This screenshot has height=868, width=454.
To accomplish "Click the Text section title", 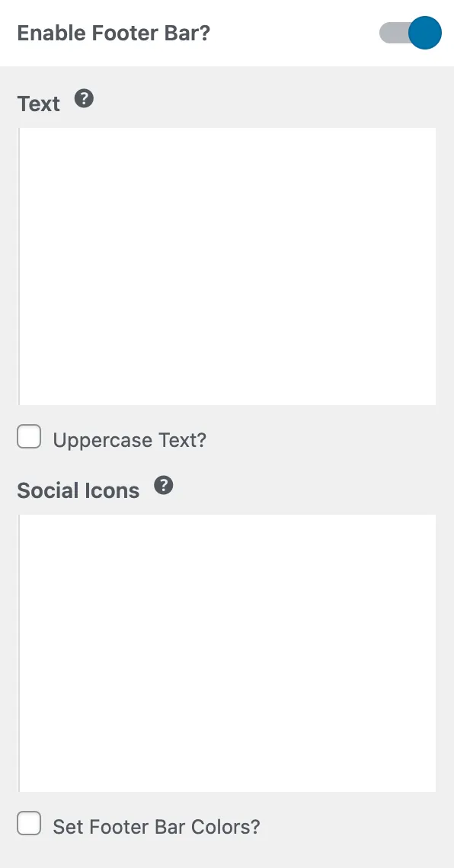I will (x=38, y=104).
